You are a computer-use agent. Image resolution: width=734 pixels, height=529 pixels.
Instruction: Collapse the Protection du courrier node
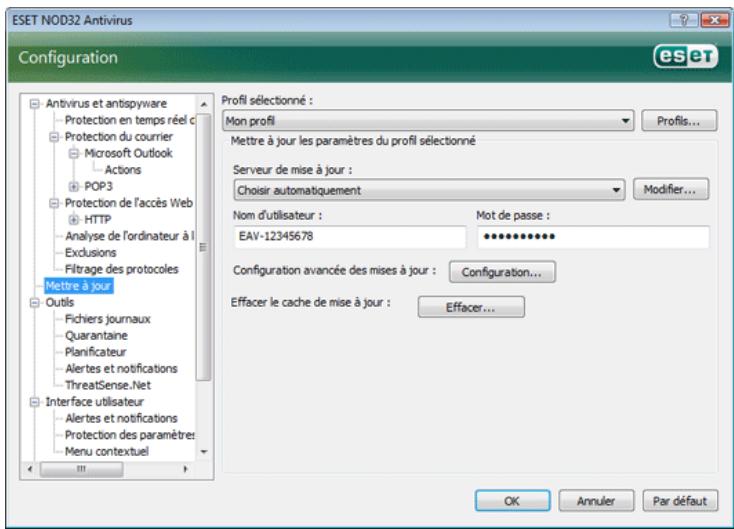pos(54,137)
